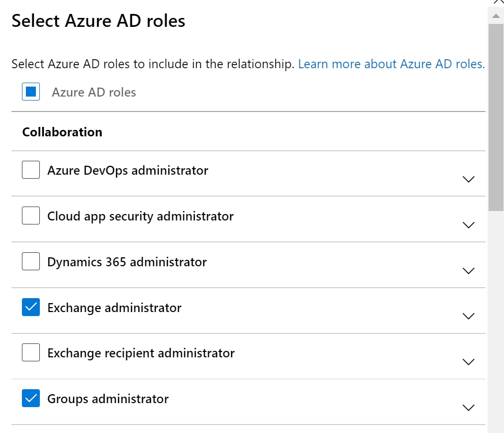Enable Cloud app security administrator role
This screenshot has width=504, height=433.
(31, 216)
